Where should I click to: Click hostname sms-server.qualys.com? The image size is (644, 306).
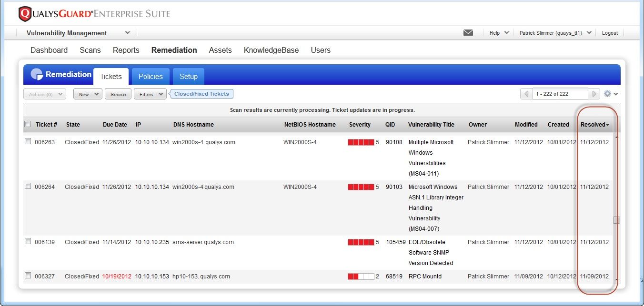tap(203, 242)
